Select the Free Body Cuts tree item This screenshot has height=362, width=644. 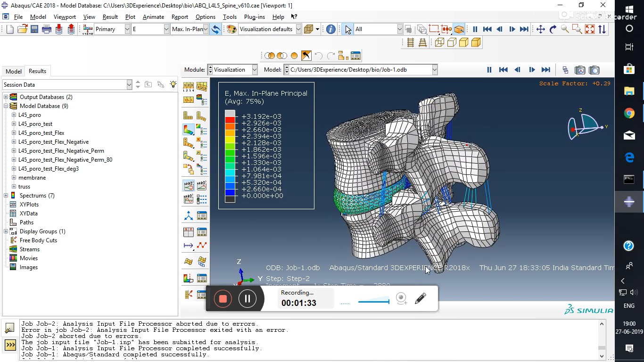click(x=38, y=240)
